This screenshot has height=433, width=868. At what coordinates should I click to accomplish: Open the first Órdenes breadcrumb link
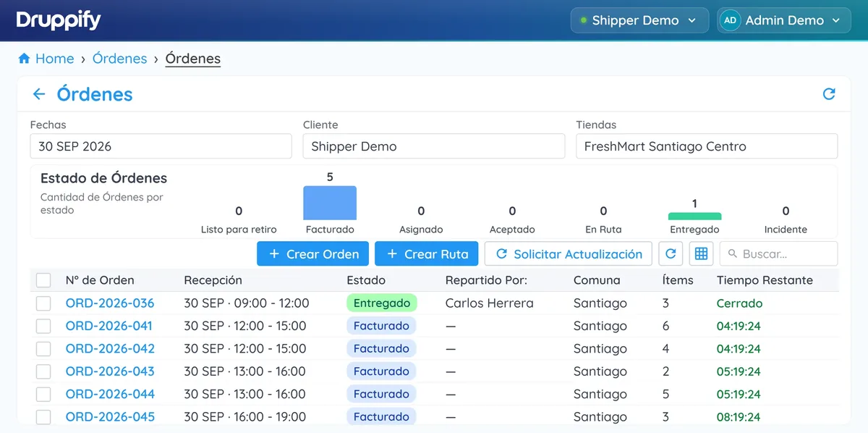pyautogui.click(x=120, y=59)
